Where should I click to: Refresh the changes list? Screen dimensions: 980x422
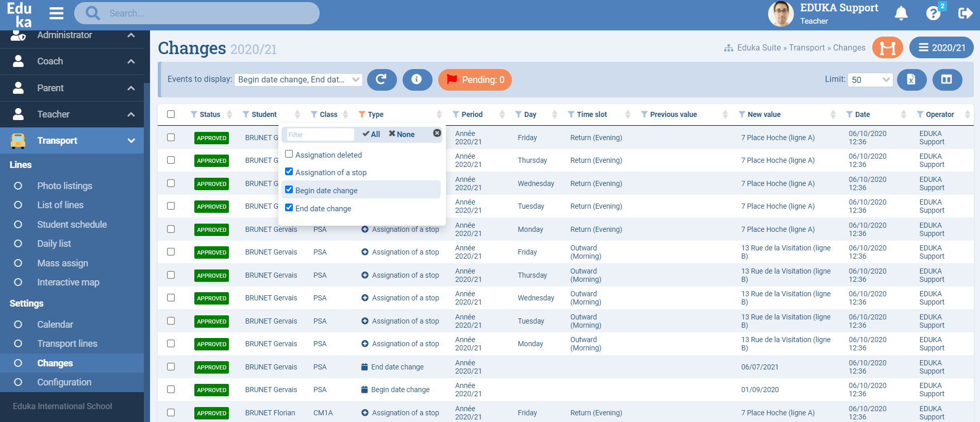[x=381, y=79]
